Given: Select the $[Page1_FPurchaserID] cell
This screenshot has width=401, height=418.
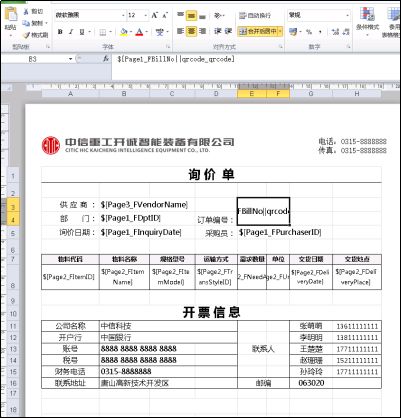Looking at the screenshot, I should click(x=280, y=232).
